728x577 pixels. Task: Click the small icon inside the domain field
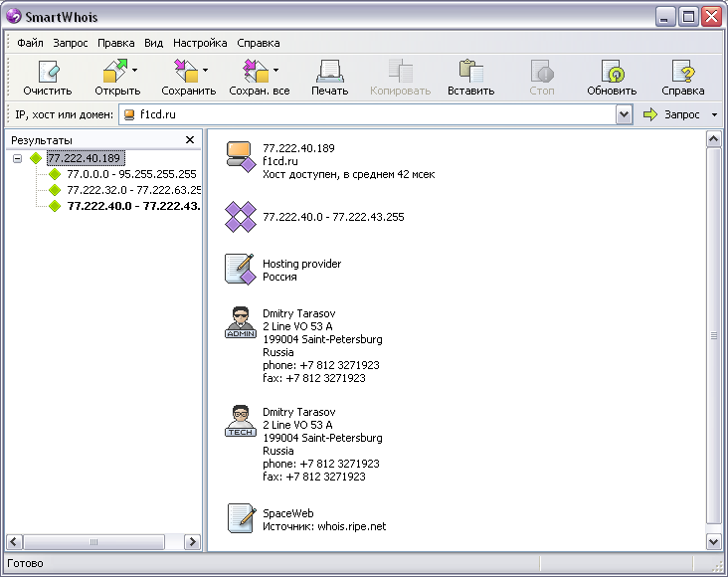coord(129,114)
